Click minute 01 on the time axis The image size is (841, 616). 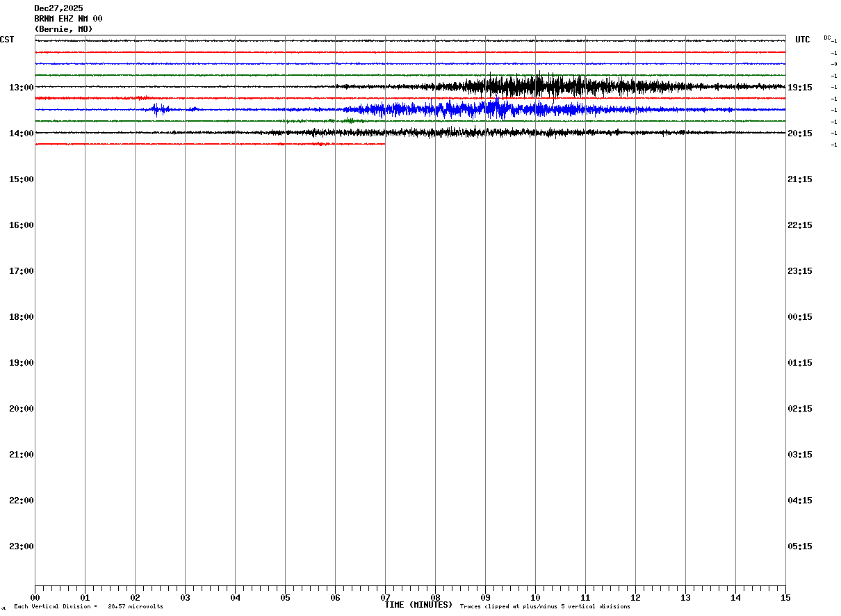point(85,597)
